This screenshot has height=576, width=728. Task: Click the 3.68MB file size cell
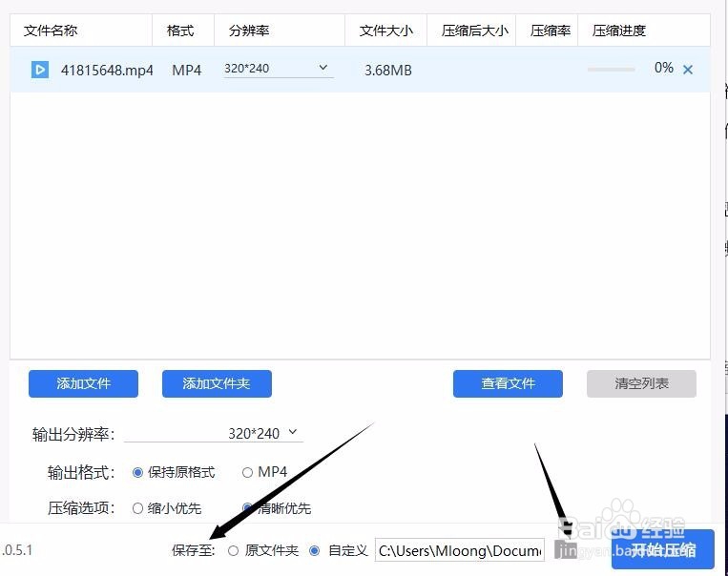tap(388, 70)
